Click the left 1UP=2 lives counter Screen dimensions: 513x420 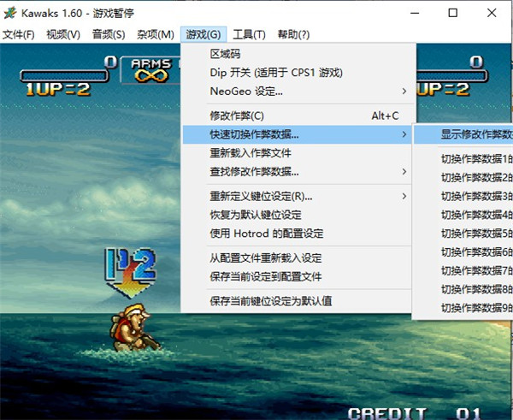pos(58,89)
